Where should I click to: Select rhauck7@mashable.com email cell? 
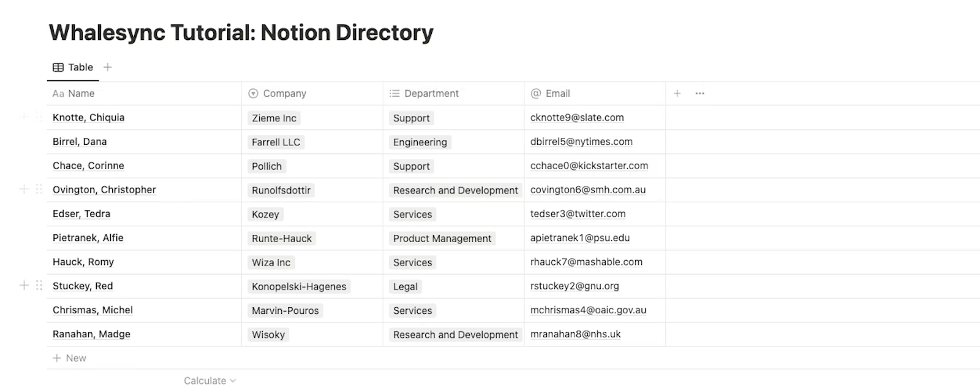pyautogui.click(x=595, y=262)
